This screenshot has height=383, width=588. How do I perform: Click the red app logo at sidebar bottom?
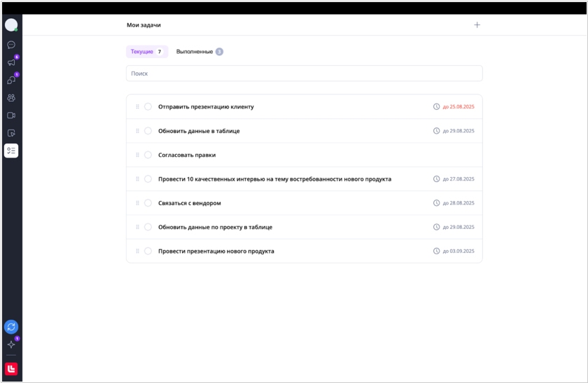pos(11,368)
